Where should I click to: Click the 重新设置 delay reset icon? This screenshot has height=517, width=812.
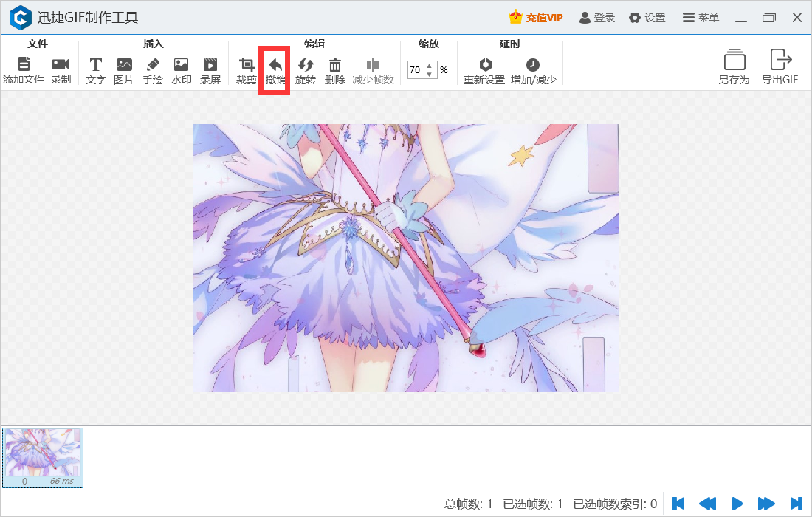pyautogui.click(x=485, y=64)
